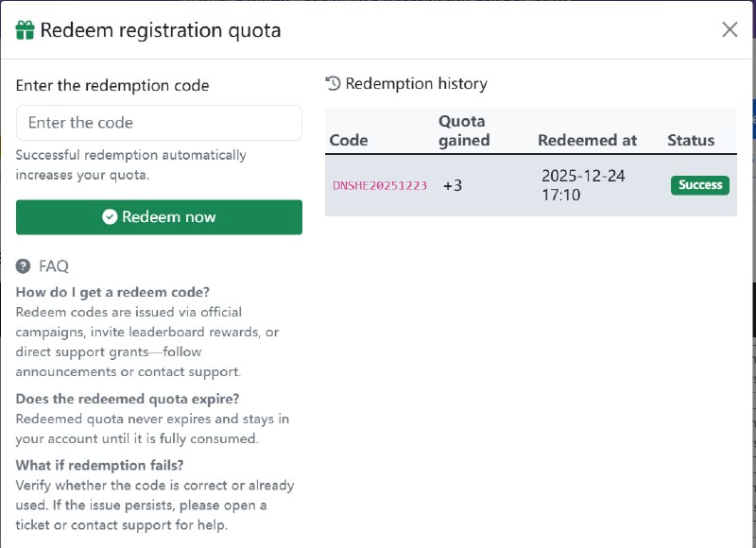Click the Redeemed at column header
The height and width of the screenshot is (548, 756).
click(x=588, y=138)
